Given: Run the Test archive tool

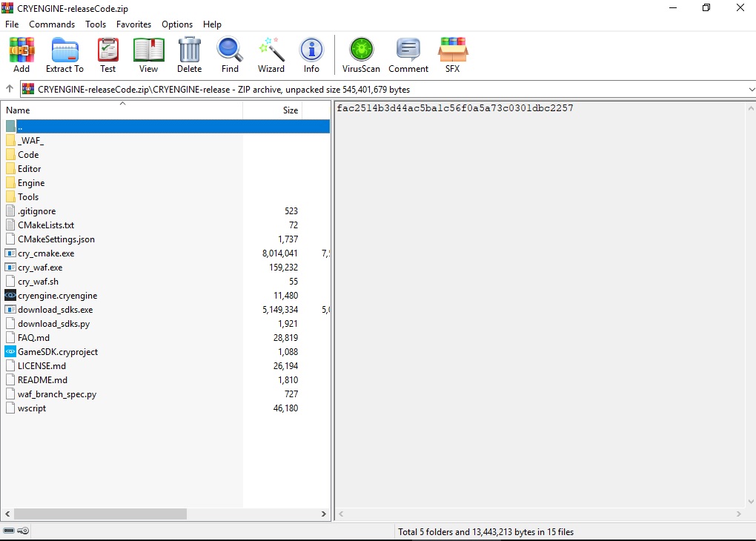Looking at the screenshot, I should click(108, 50).
